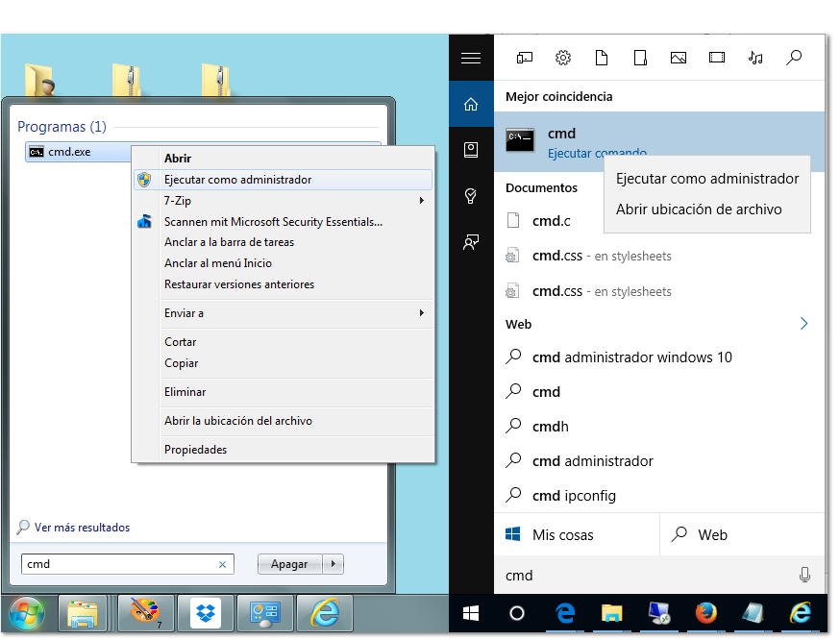This screenshot has height=640, width=840.
Task: Click the photos filter icon
Action: (679, 58)
